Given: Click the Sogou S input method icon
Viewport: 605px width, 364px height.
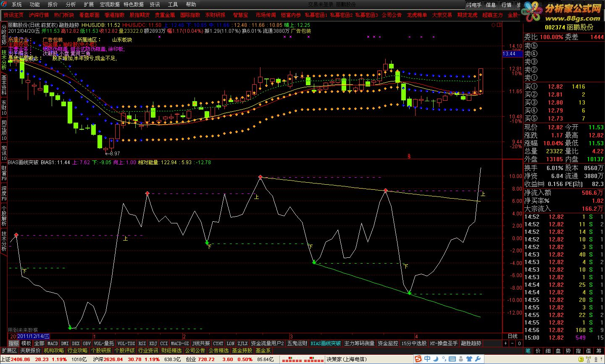Looking at the screenshot, I should pos(418,359).
